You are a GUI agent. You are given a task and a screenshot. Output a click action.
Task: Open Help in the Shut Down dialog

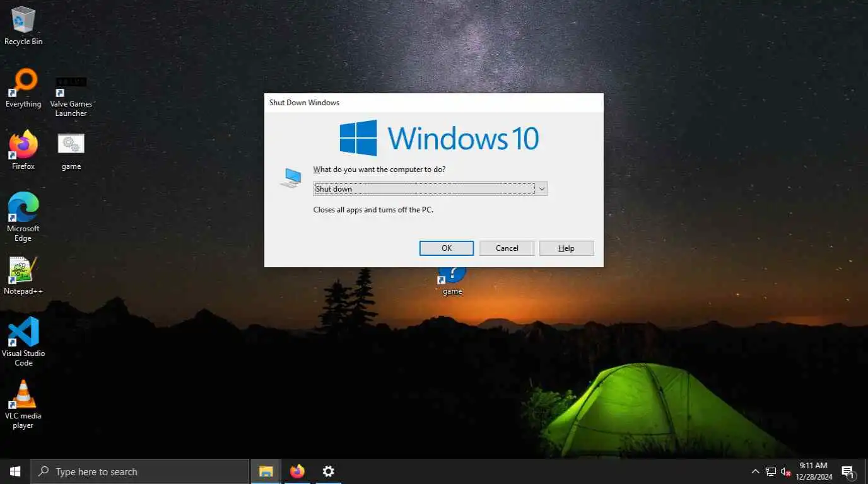pos(566,248)
